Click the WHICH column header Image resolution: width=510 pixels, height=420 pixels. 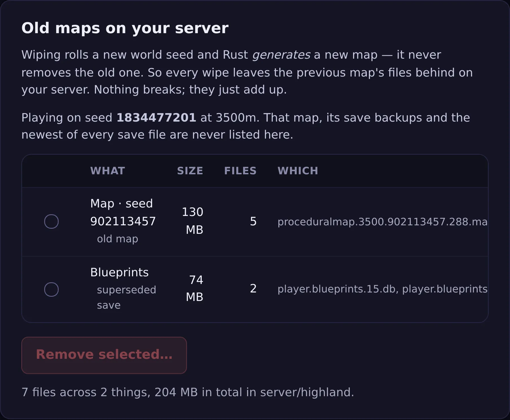(298, 171)
